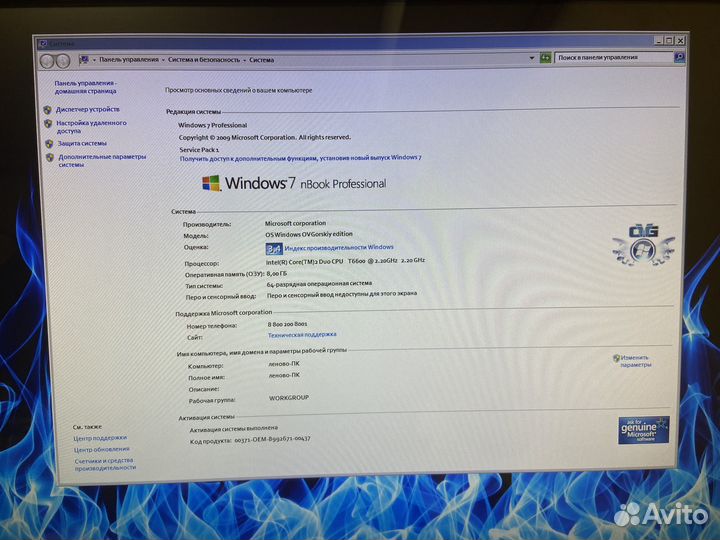Screen dimensions: 720x540
Task: Click the Back navigation arrow button
Action: 45,60
